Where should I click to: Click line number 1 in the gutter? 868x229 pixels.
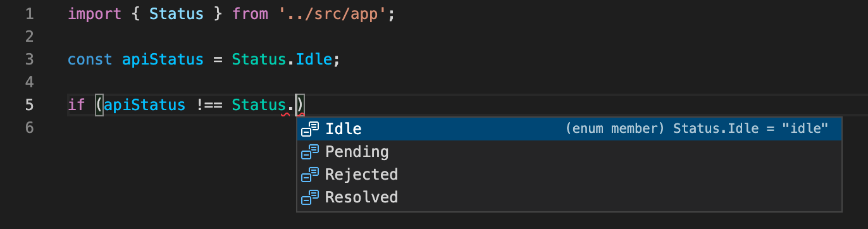coord(29,14)
